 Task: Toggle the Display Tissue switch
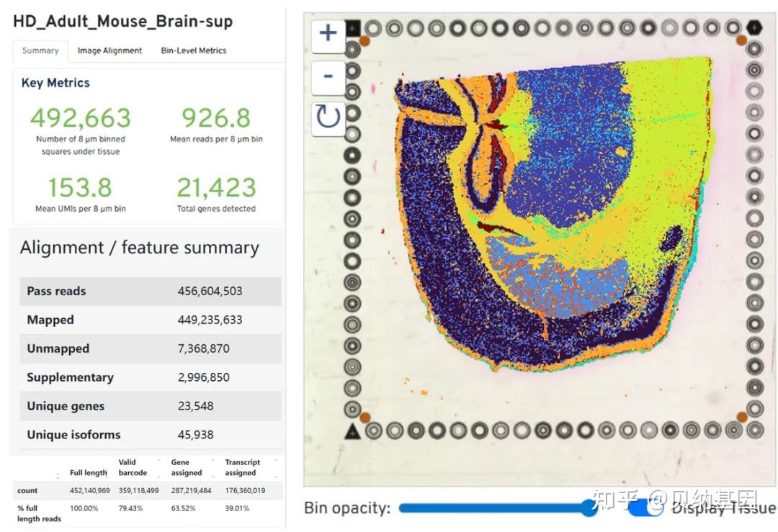click(645, 508)
